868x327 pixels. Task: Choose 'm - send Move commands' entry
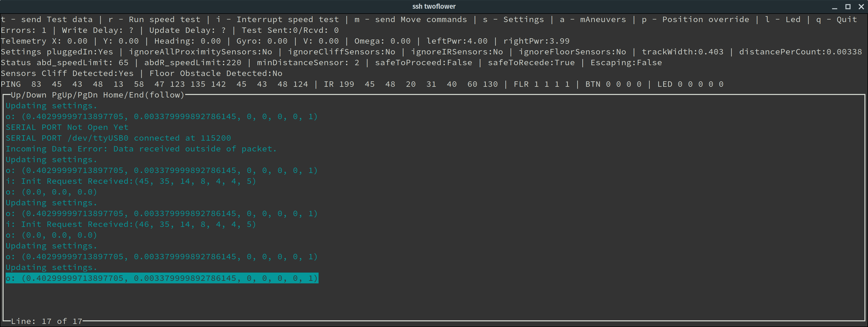coord(410,20)
